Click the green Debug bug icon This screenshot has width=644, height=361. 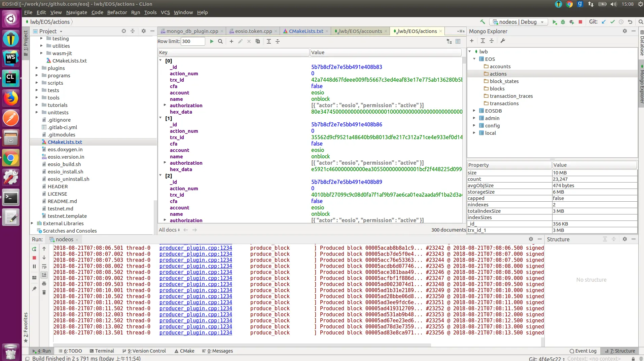click(563, 22)
